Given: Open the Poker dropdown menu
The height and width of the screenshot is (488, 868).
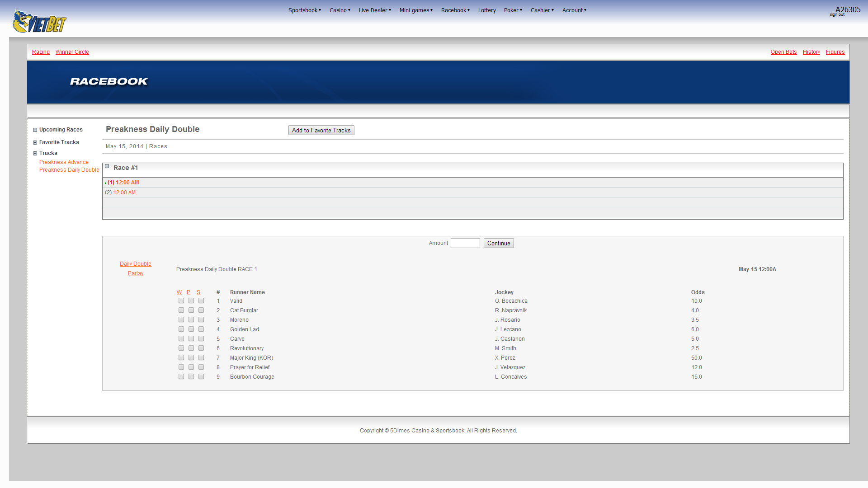Looking at the screenshot, I should (x=513, y=10).
